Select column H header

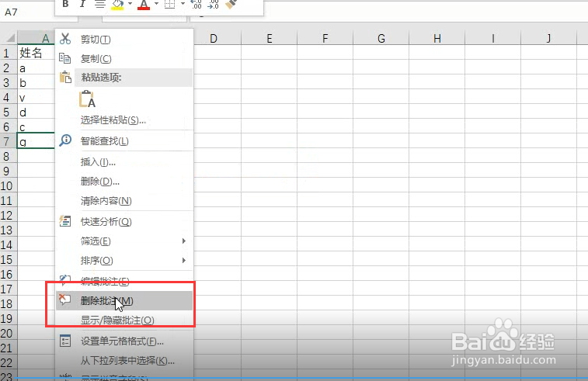pos(437,38)
